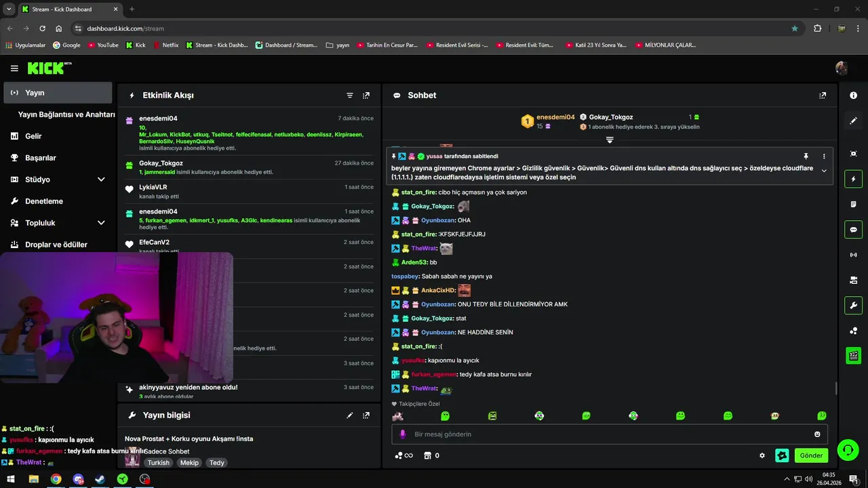
Task: Click Arden53 username in chat
Action: (x=414, y=262)
